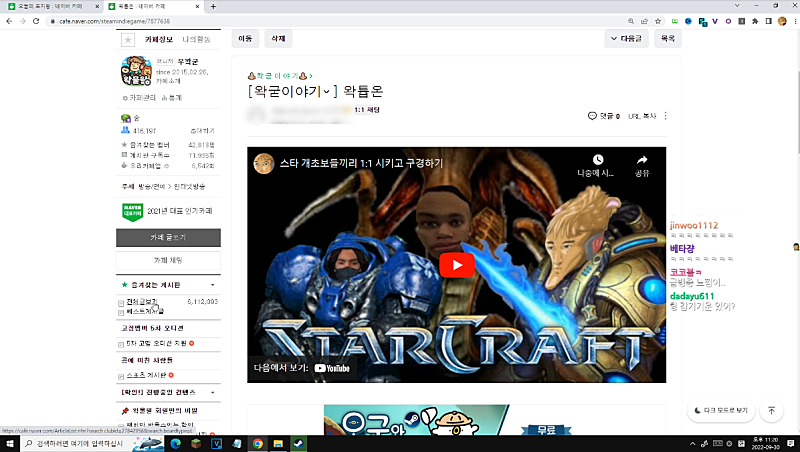Open the Minecraft icon in the taskbar
The height and width of the screenshot is (452, 800).
(x=196, y=443)
